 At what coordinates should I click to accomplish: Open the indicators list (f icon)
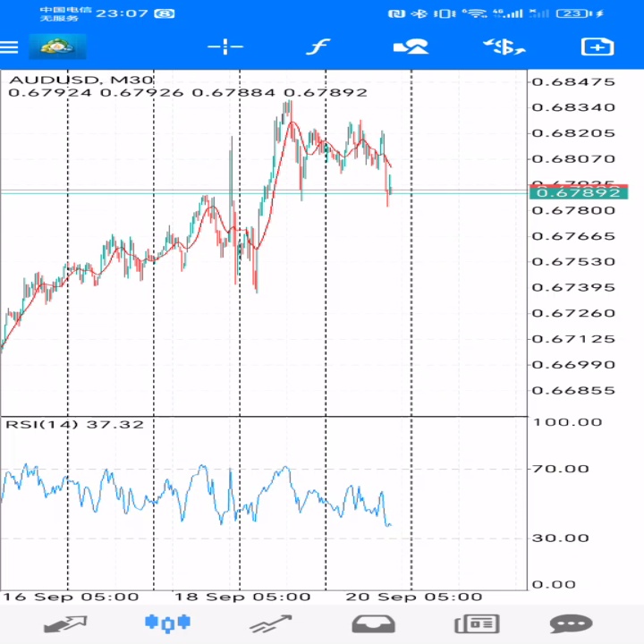[317, 47]
